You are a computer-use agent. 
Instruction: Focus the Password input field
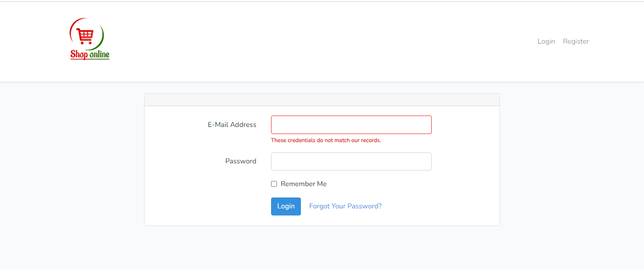(351, 161)
